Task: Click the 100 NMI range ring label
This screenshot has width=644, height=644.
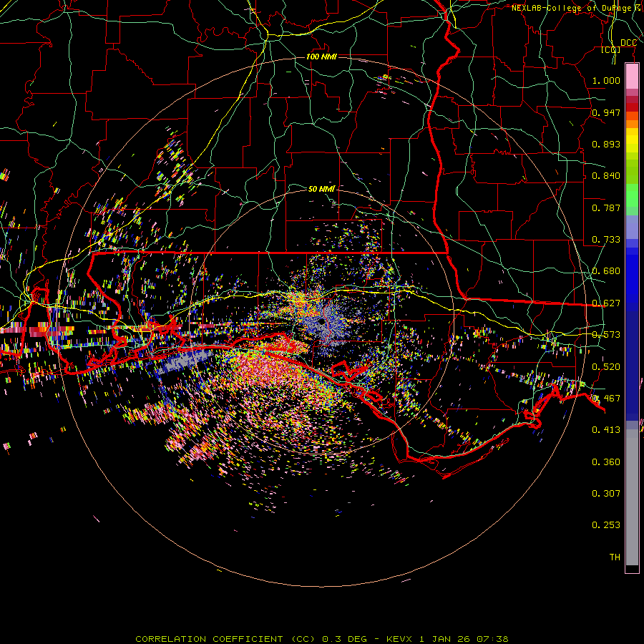Action: click(321, 57)
